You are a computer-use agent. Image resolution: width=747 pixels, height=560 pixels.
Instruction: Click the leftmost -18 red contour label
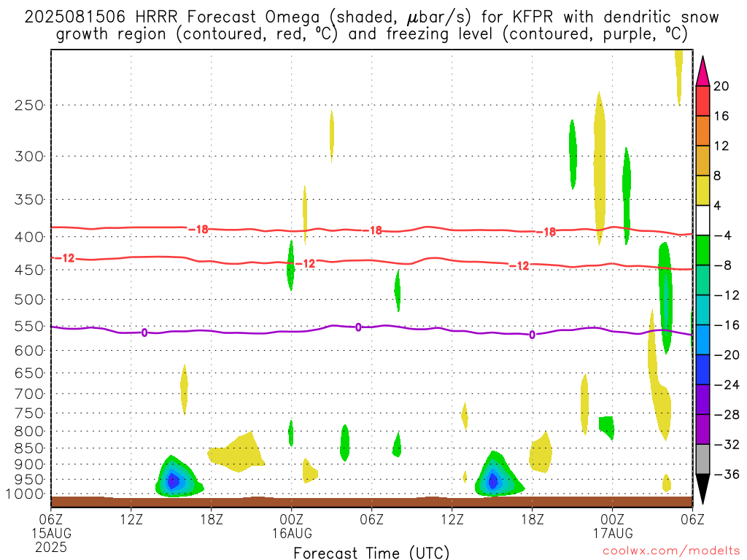coord(198,230)
